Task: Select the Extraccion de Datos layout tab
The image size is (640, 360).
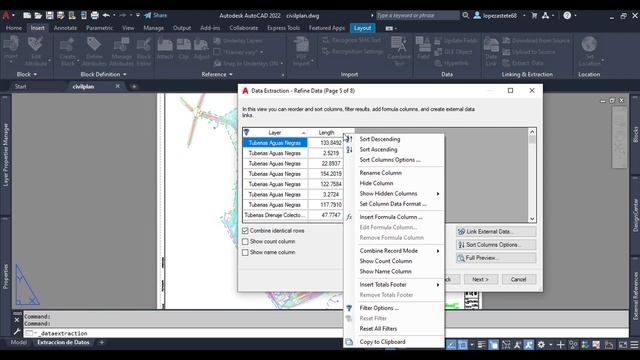Action: point(63,342)
